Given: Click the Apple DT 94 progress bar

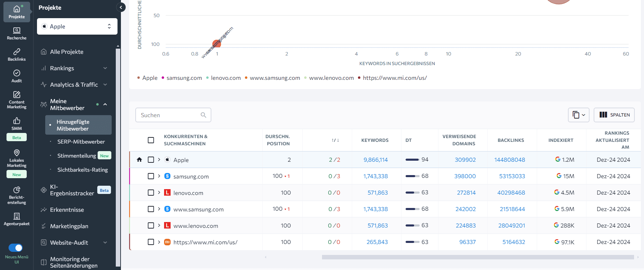Looking at the screenshot, I should pos(412,160).
